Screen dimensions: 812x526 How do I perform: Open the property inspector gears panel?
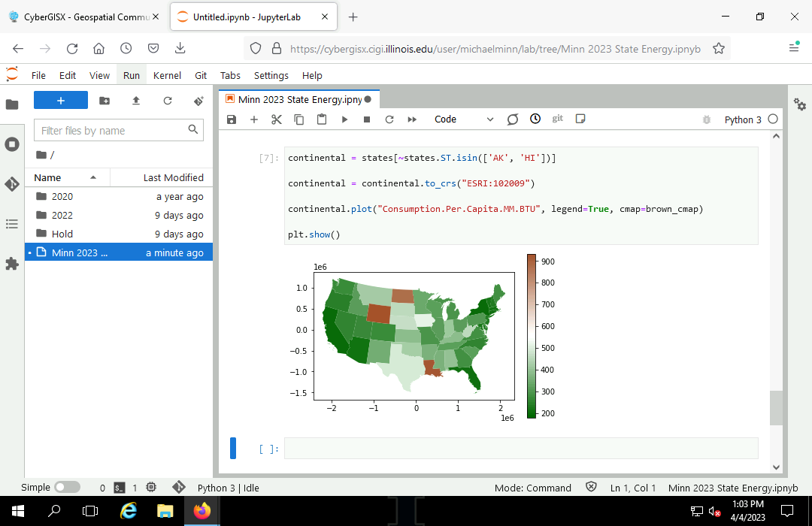point(800,105)
